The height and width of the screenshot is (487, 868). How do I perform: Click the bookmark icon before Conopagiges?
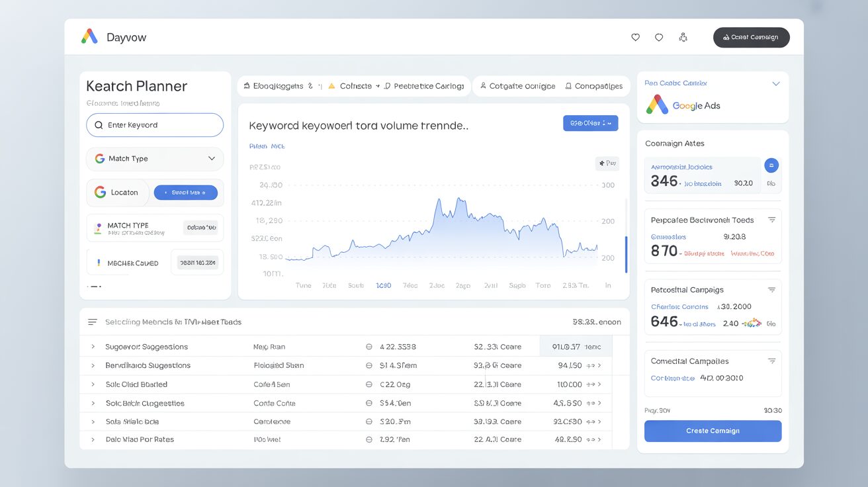click(568, 86)
